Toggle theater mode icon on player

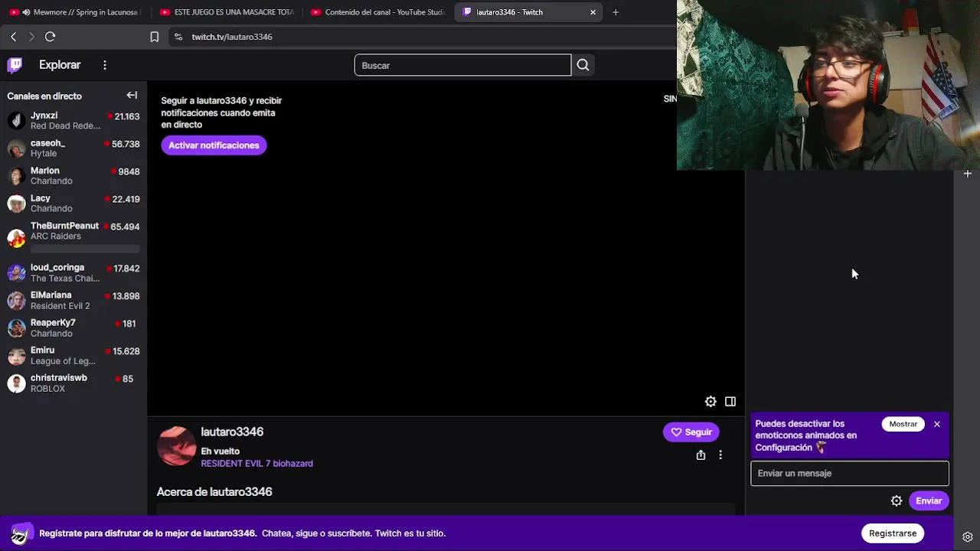(730, 402)
